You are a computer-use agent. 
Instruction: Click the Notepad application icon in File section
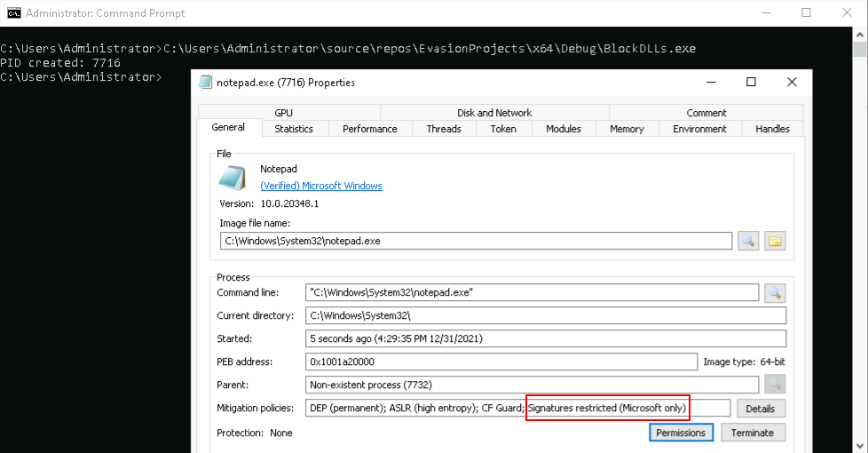[x=233, y=178]
